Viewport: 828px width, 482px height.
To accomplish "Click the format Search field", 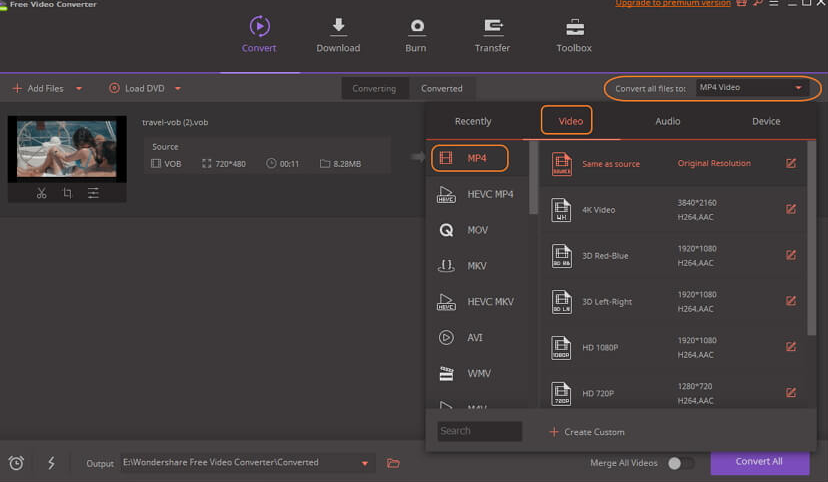I will point(479,431).
